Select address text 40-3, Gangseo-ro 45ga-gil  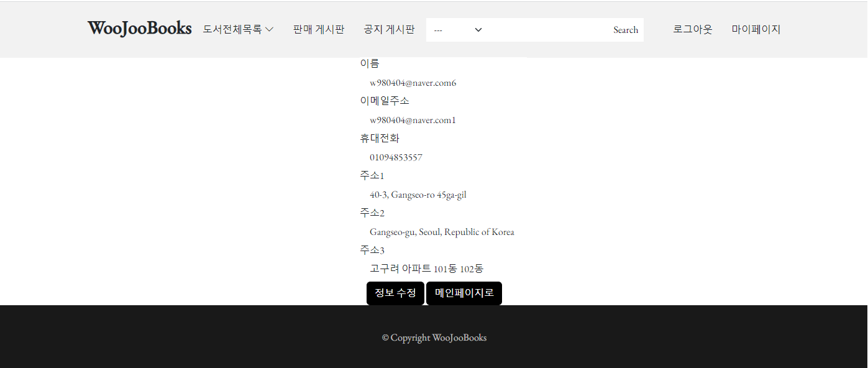(x=418, y=195)
